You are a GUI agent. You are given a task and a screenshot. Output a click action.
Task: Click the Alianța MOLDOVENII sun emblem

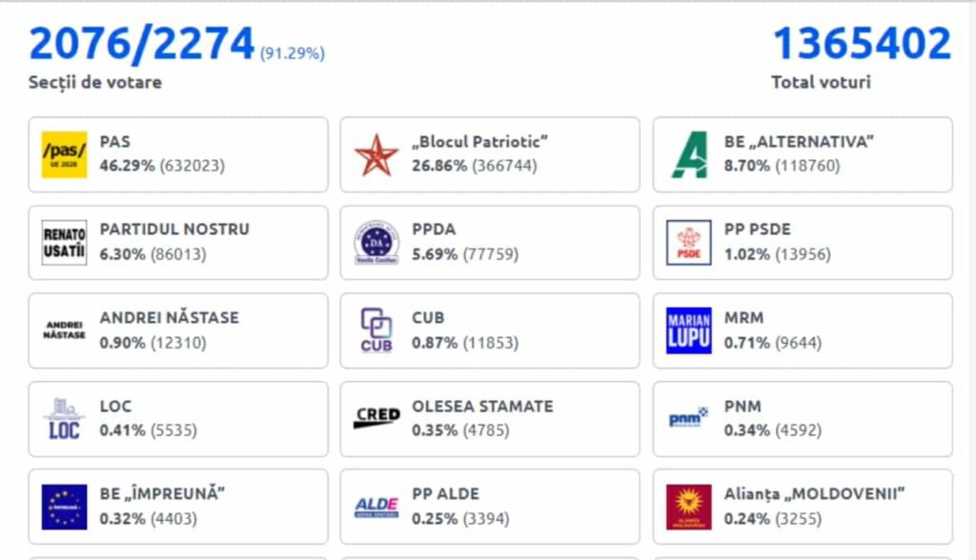tap(688, 507)
